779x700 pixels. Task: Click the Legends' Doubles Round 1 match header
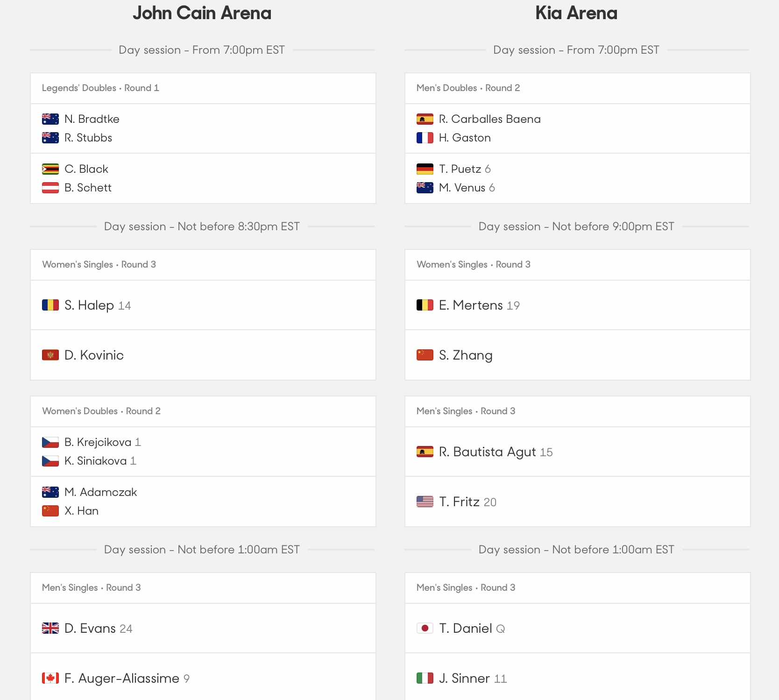(203, 88)
